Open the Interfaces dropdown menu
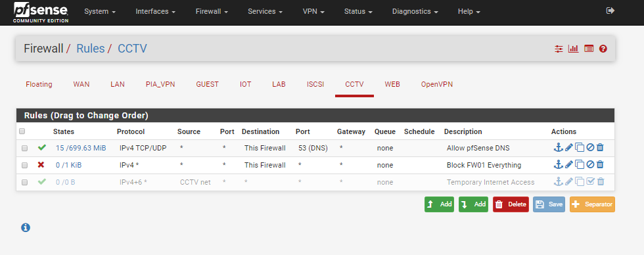 [x=155, y=12]
